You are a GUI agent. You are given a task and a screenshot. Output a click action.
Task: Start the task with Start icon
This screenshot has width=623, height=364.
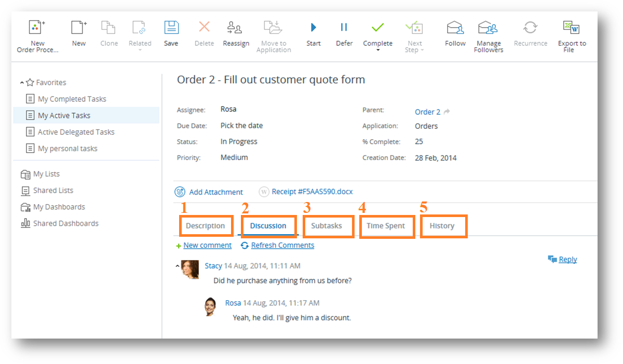pyautogui.click(x=313, y=28)
